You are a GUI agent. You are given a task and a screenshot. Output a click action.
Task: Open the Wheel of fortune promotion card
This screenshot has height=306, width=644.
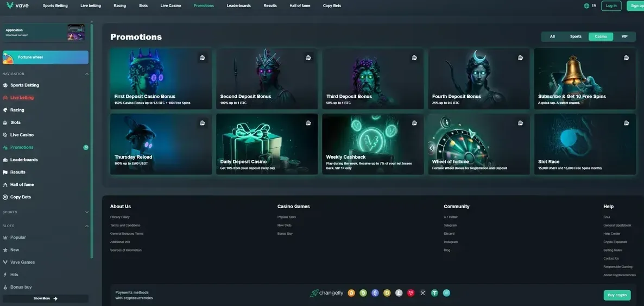(x=479, y=144)
